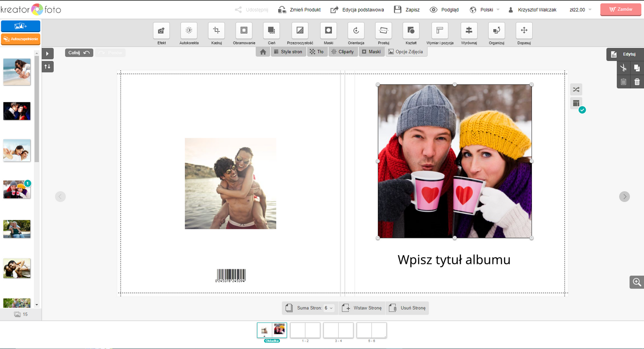644x349 pixels.
Task: Click Zmień Produkt
Action: pyautogui.click(x=299, y=9)
